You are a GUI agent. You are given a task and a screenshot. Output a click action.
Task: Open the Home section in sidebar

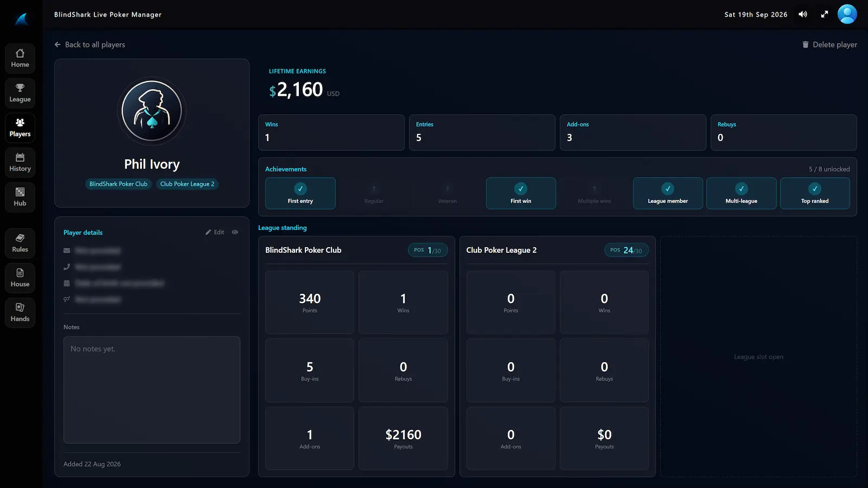pos(20,58)
